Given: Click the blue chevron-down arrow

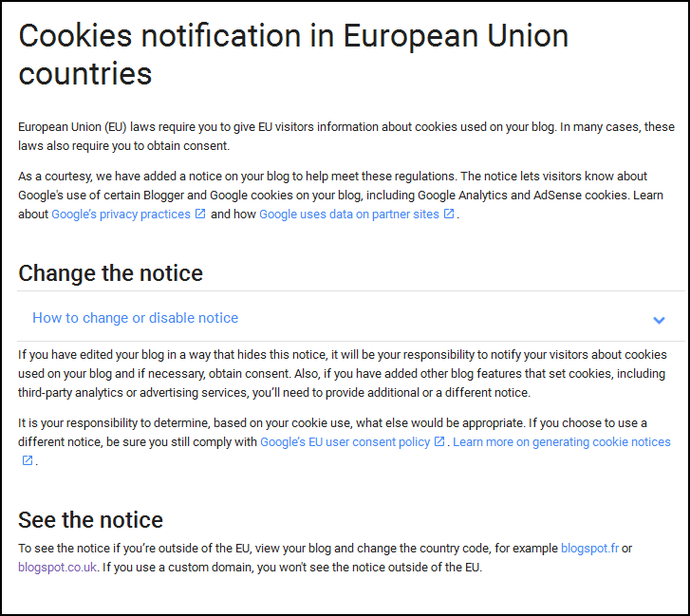Looking at the screenshot, I should [659, 320].
